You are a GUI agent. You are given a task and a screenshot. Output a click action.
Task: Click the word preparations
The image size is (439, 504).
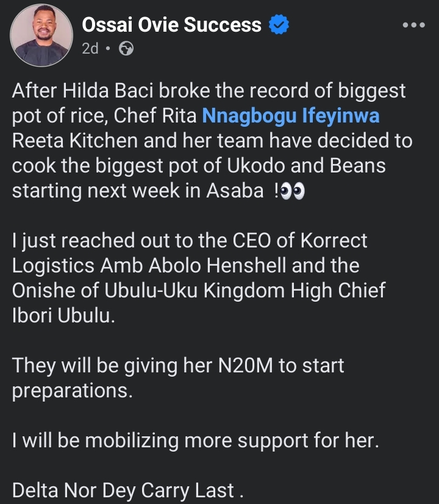pos(72,391)
